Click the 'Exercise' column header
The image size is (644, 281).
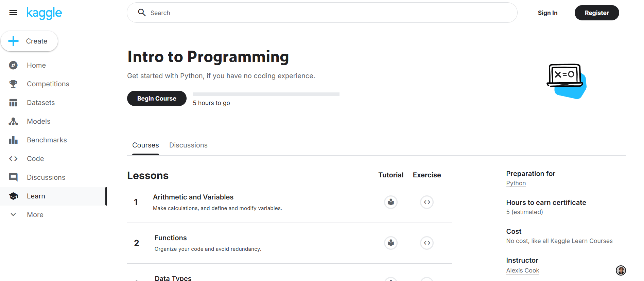[427, 175]
